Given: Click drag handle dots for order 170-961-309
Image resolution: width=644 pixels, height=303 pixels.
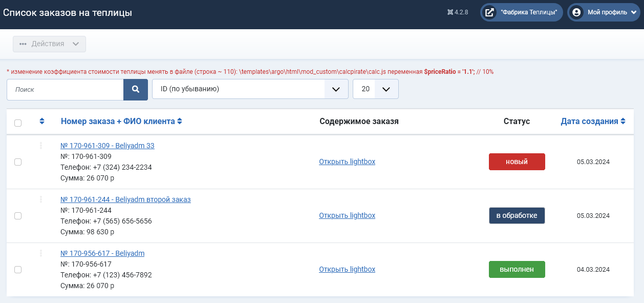Looking at the screenshot, I should (41, 146).
